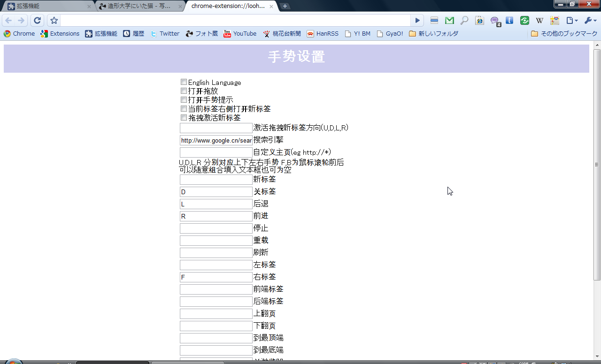601x364 pixels.
Task: Click the 前端标签 gesture input field
Action: coord(216,289)
